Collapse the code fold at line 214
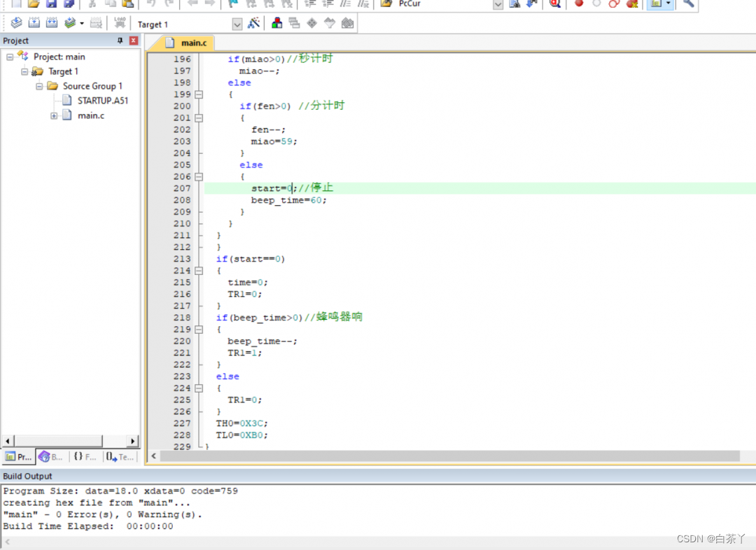The width and height of the screenshot is (756, 550). coord(199,271)
